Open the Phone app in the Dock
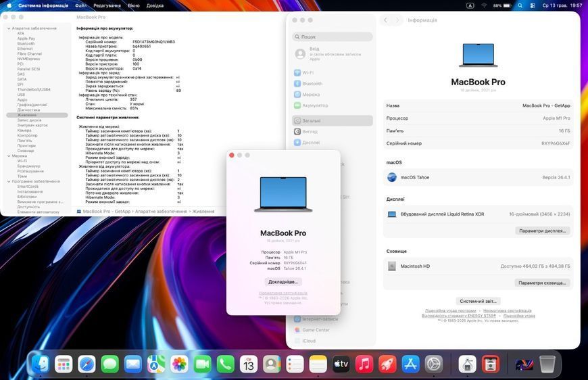The image size is (588, 380). [226, 364]
